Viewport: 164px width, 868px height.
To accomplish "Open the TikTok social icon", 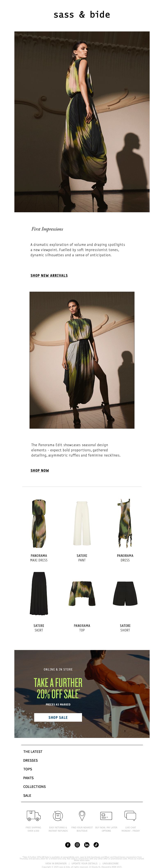I will point(96,845).
